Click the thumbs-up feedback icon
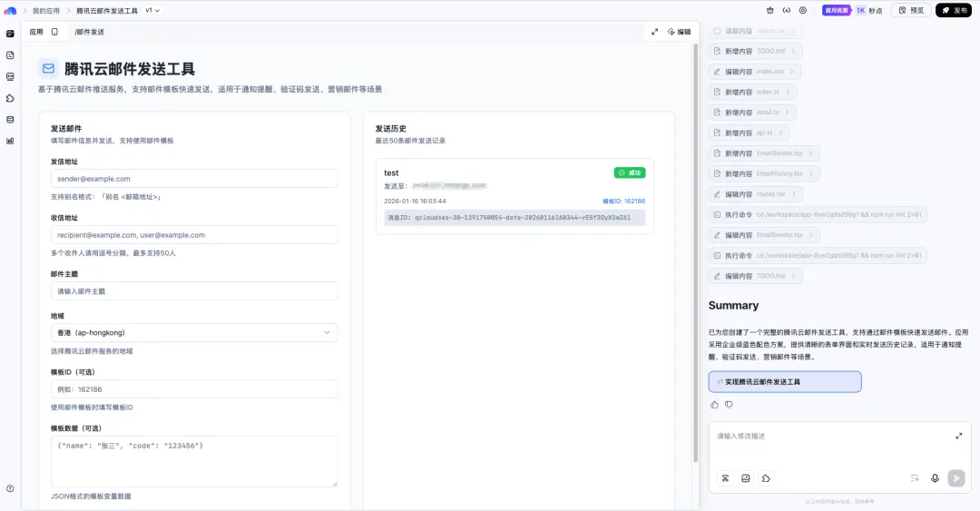The image size is (980, 511). coord(714,405)
